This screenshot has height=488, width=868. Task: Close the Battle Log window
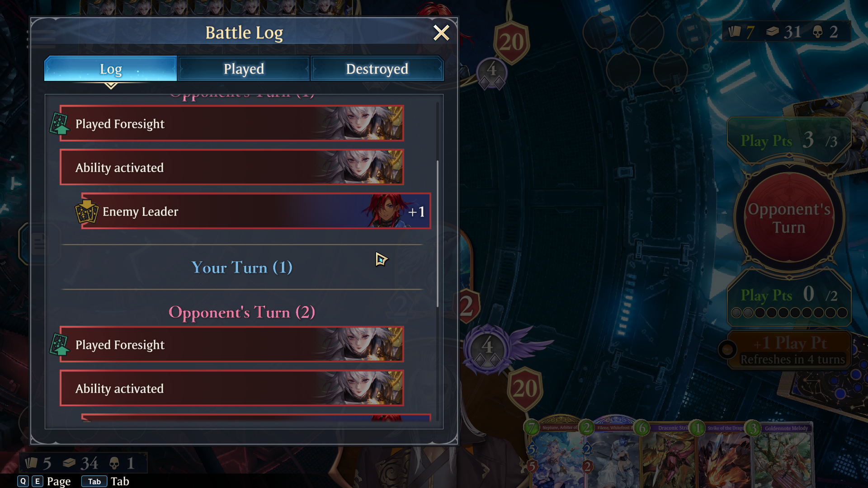pyautogui.click(x=441, y=33)
